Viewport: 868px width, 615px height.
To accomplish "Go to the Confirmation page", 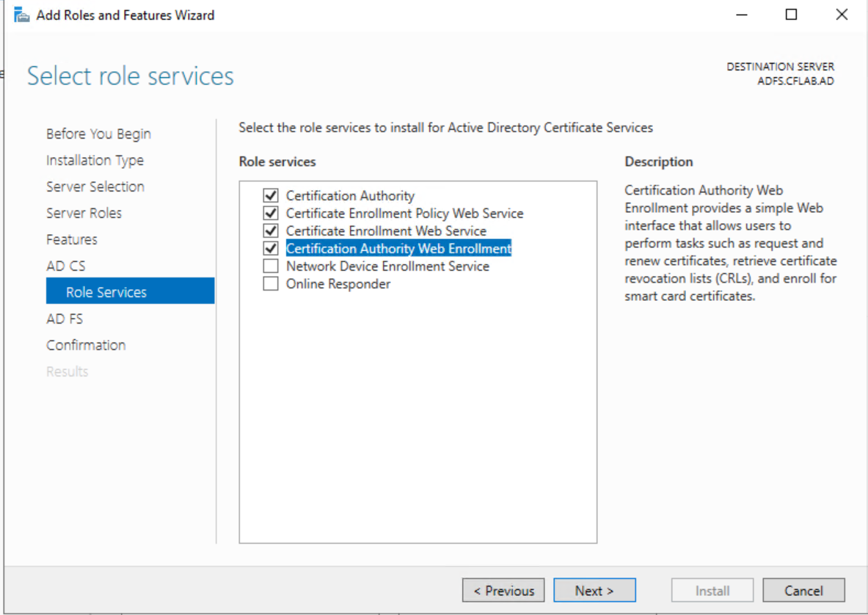I will pyautogui.click(x=86, y=345).
